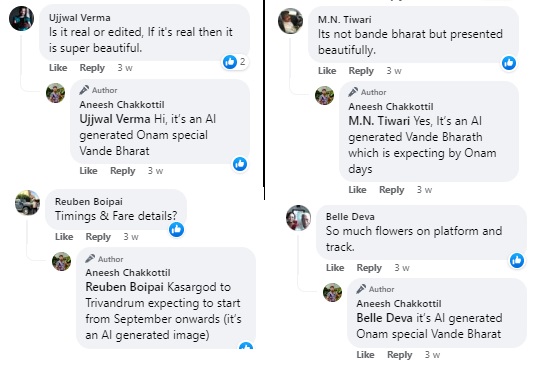Open the Ujjwal Verma commenter name link
The image size is (555, 367).
pyautogui.click(x=80, y=18)
